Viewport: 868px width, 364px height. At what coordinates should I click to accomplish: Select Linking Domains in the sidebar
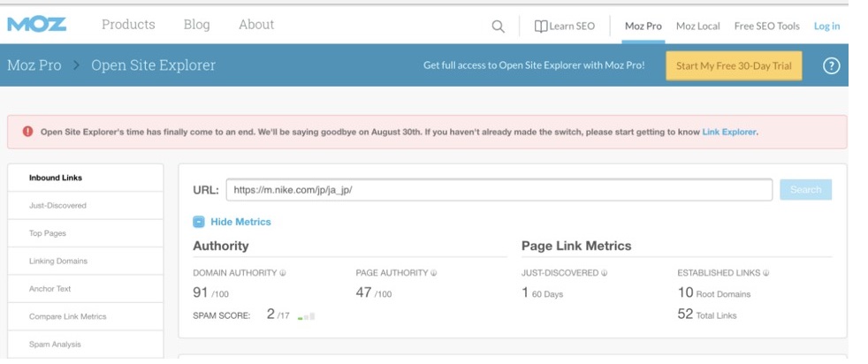[x=86, y=261]
